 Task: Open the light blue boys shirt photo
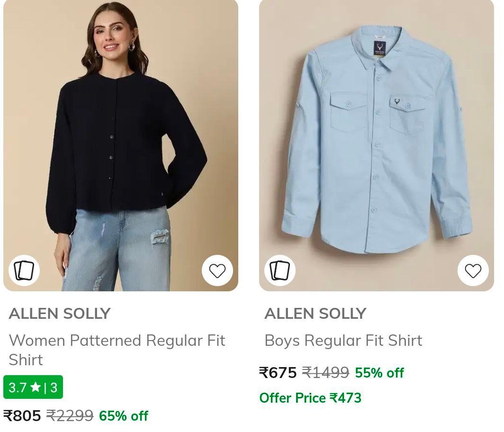click(x=377, y=142)
